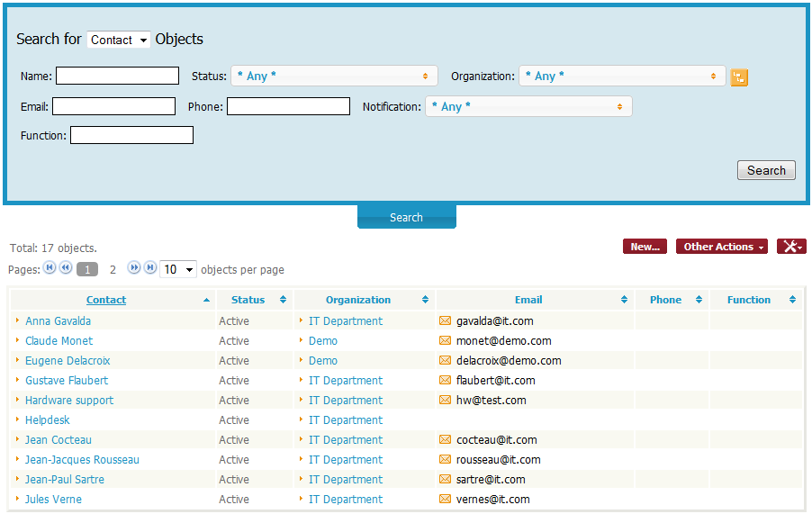The height and width of the screenshot is (514, 812).
Task: Sort the list by Email column
Action: point(528,300)
